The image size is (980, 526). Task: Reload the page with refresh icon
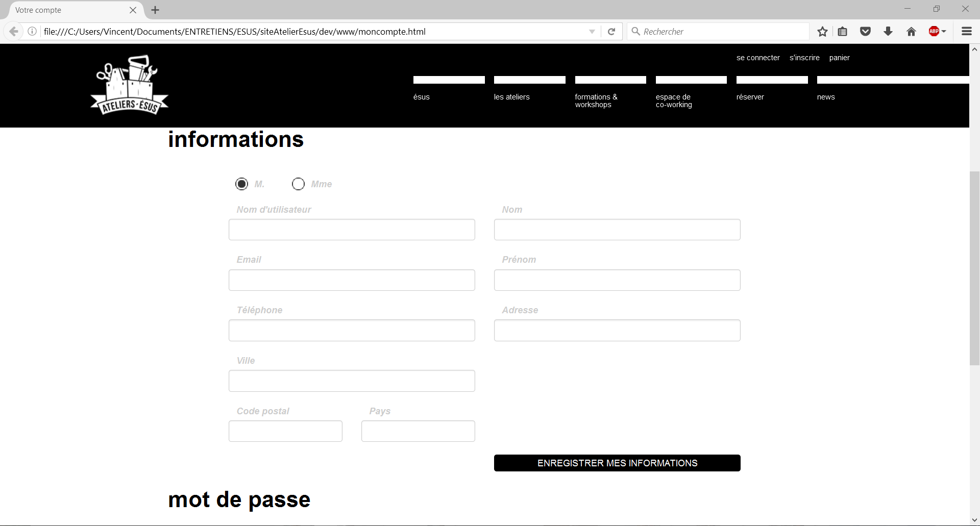pos(611,32)
